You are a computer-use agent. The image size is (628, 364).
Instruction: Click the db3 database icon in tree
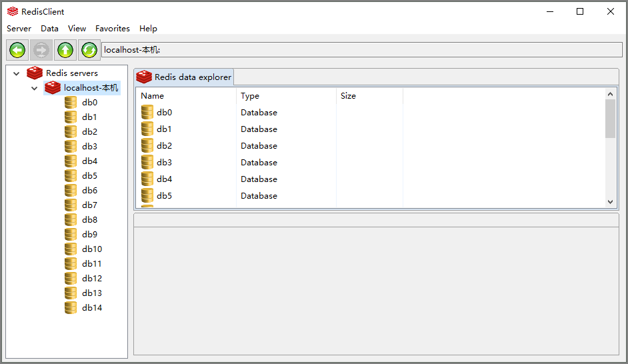[71, 147]
